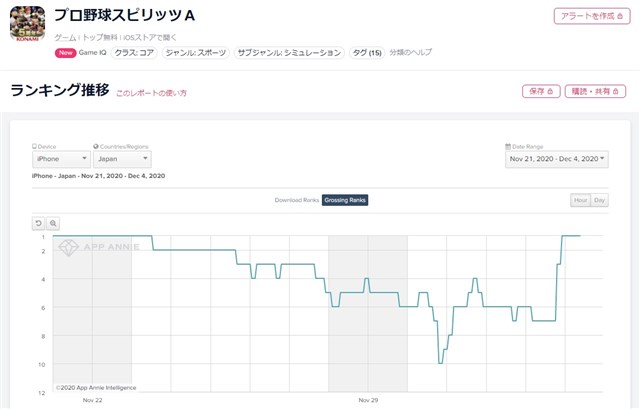Click the lock icon on アラートを作成
640x409 pixels.
(620, 16)
